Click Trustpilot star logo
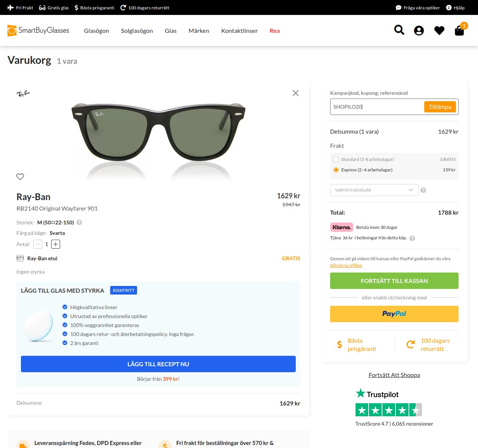Viewport: 478px width, 448px height. click(x=377, y=394)
